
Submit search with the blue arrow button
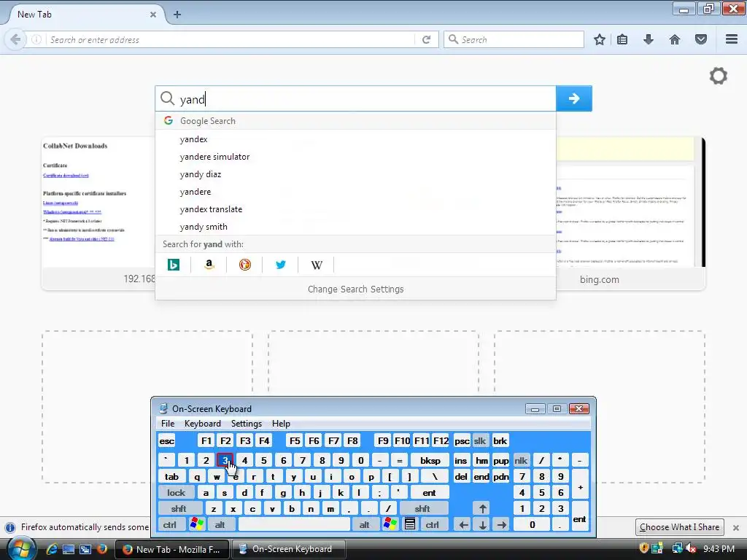coord(574,98)
